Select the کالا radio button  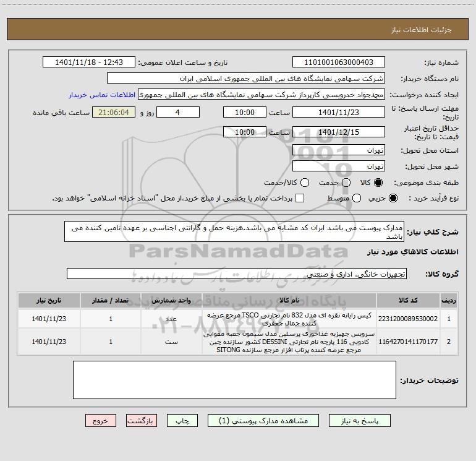[378, 183]
